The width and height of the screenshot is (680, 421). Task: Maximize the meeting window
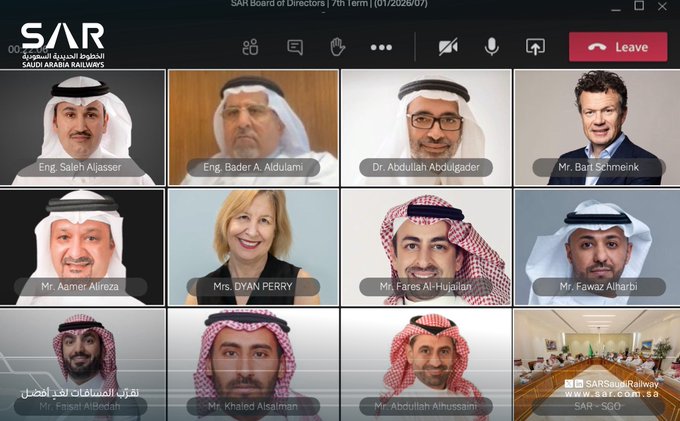click(x=639, y=6)
